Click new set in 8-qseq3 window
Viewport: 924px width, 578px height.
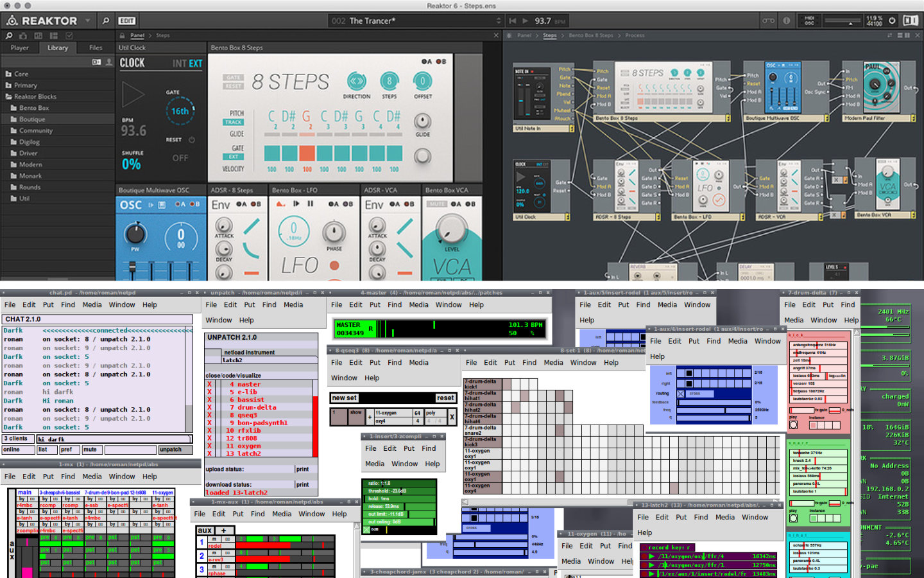pyautogui.click(x=345, y=398)
